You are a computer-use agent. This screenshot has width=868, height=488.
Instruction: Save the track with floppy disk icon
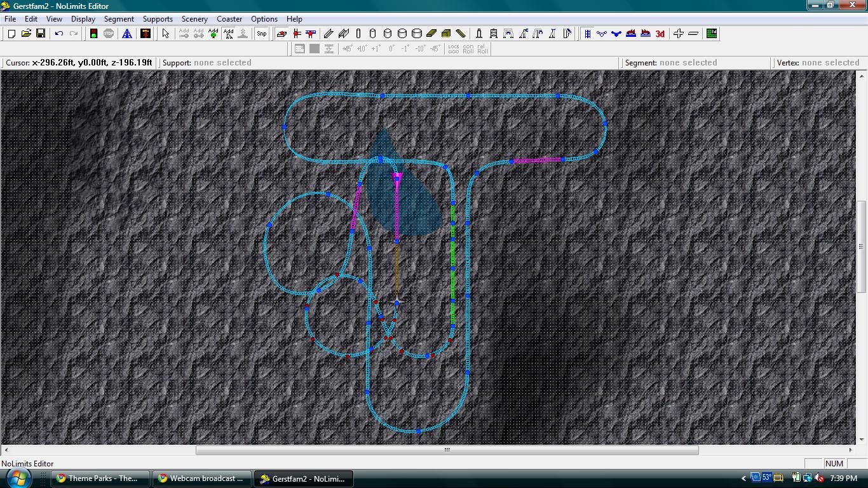click(41, 34)
